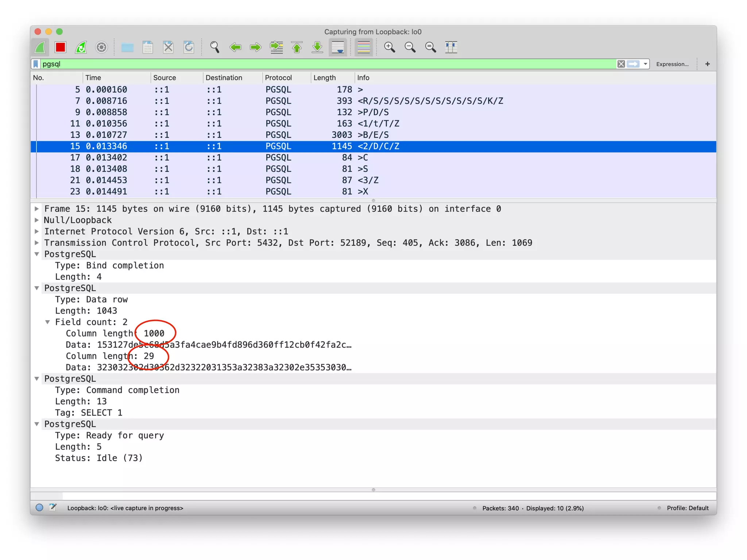The width and height of the screenshot is (747, 560).
Task: Sort packets by No. column
Action: pyautogui.click(x=57, y=78)
